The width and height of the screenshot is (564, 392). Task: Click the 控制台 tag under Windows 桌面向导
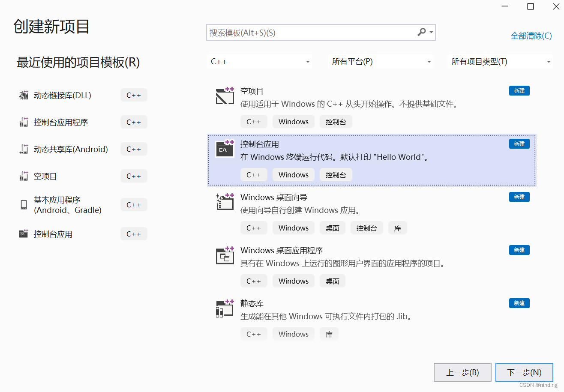coord(367,228)
